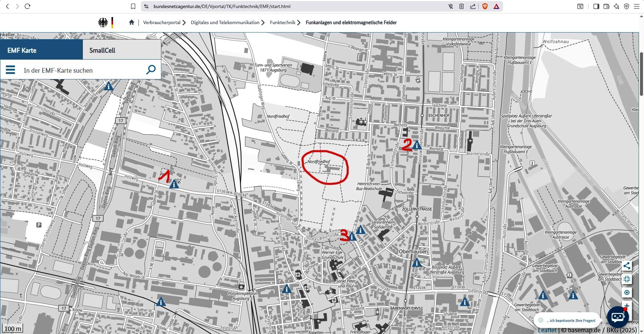Image resolution: width=644 pixels, height=334 pixels.
Task: Expand the Verbraucherportal breadcrumb chevron
Action: tap(184, 23)
